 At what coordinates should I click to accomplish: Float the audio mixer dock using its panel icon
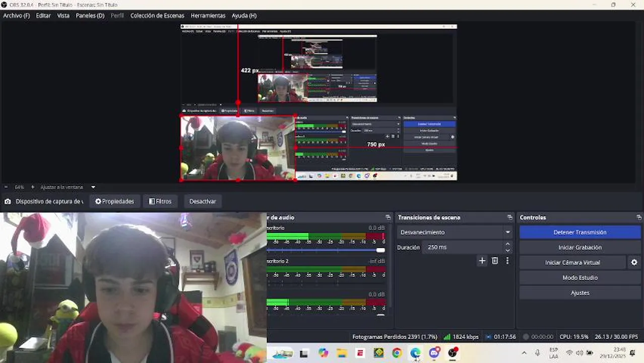pos(388,217)
